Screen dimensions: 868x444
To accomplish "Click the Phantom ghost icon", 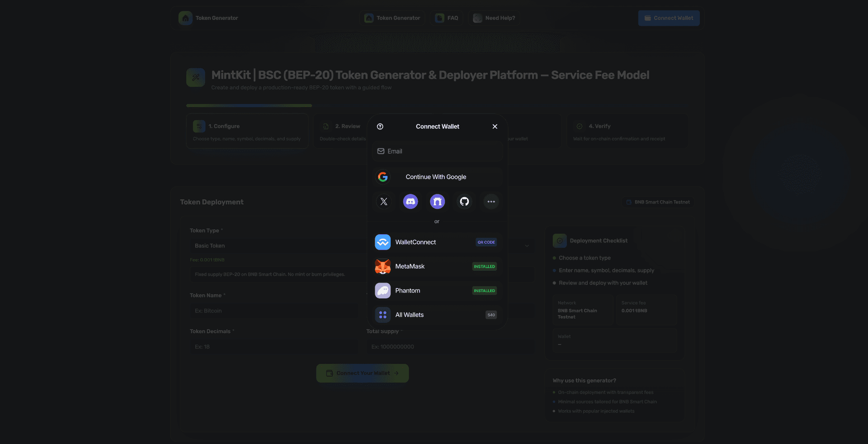I will coord(382,291).
